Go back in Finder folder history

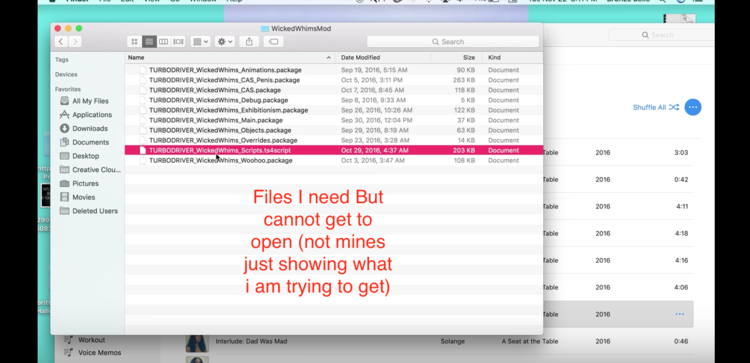pyautogui.click(x=61, y=42)
